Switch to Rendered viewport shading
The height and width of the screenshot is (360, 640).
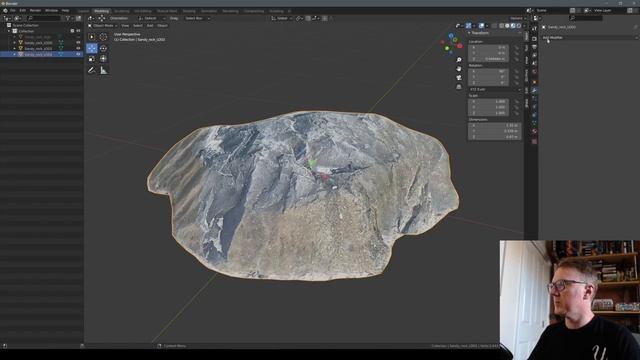(519, 26)
